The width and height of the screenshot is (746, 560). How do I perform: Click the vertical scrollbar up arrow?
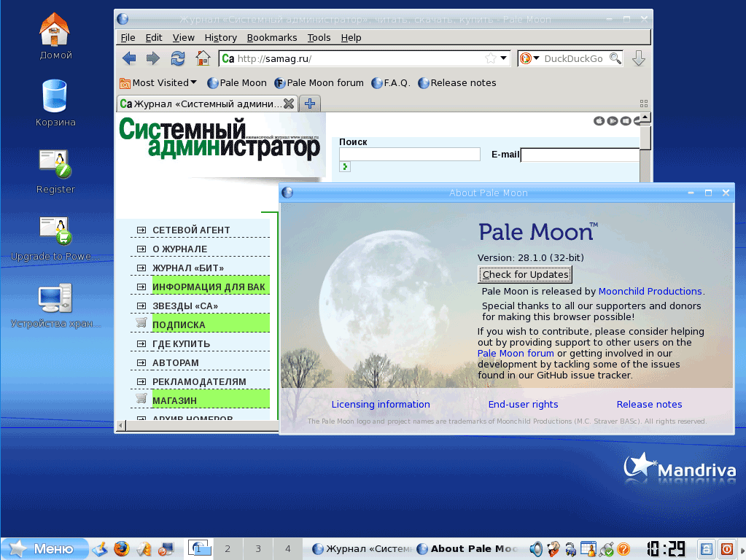[x=645, y=117]
